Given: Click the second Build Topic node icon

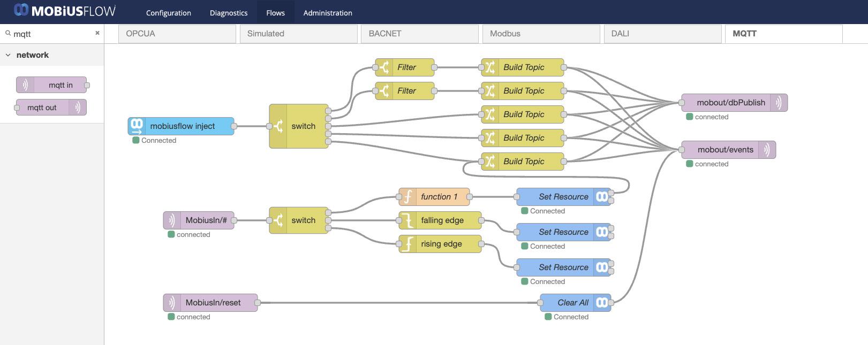Looking at the screenshot, I should (x=490, y=91).
